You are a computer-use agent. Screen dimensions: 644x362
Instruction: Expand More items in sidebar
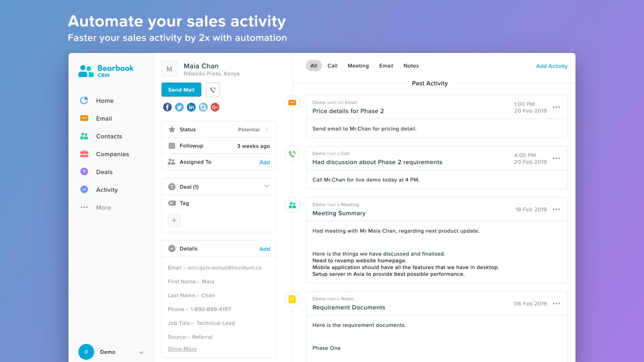pos(103,207)
